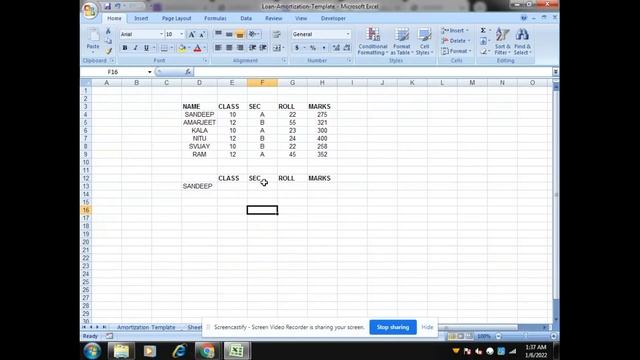Click the Orientation text-angle icon

[254, 34]
